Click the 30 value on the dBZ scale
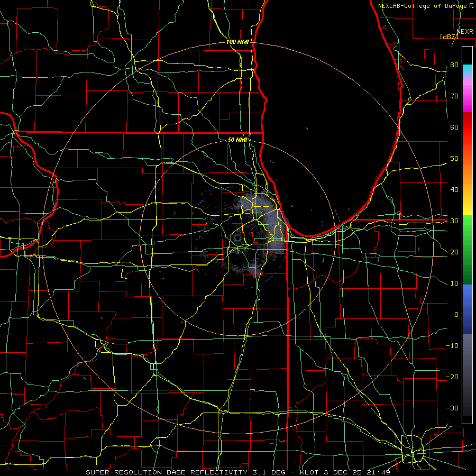 coord(454,221)
